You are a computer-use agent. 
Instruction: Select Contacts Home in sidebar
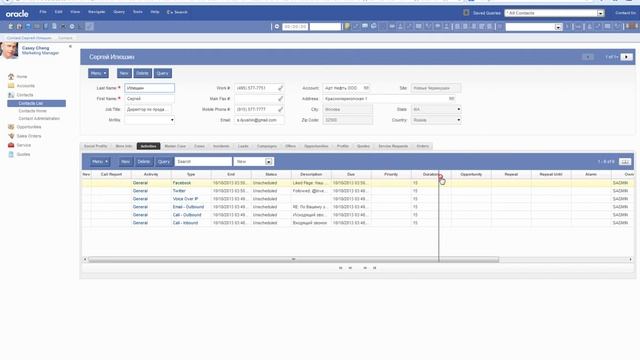point(33,111)
